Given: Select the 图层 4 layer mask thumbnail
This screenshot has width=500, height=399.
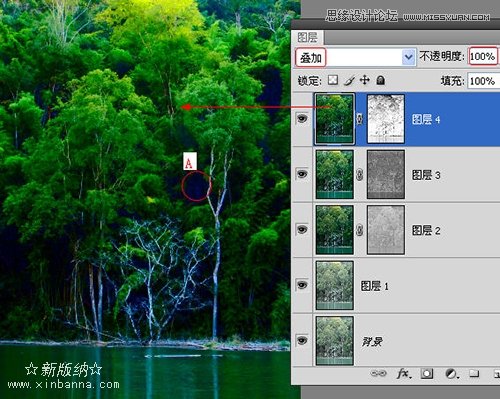Looking at the screenshot, I should click(386, 119).
